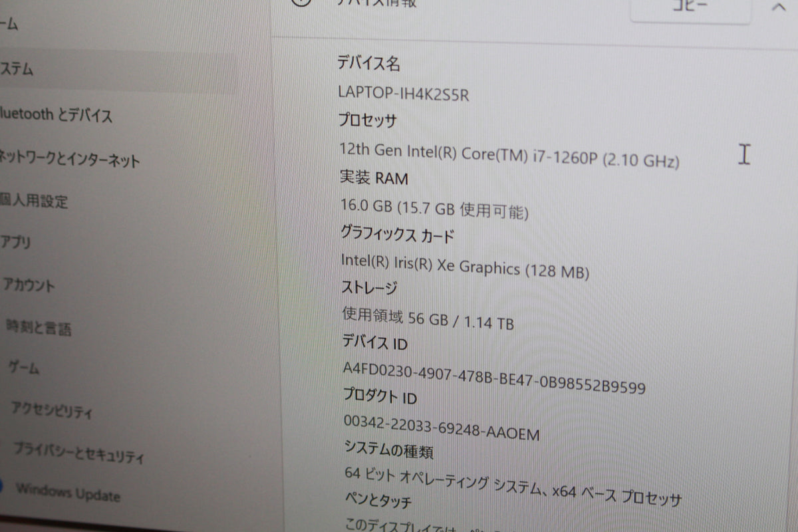The width and height of the screenshot is (798, 532).
Task: Open アプリ settings page
Action: pyautogui.click(x=16, y=241)
